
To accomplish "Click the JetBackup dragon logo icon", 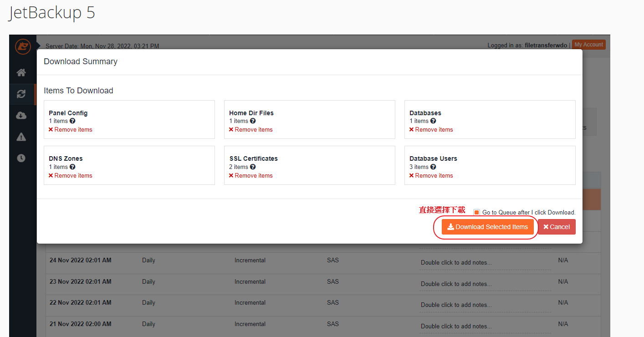I will (x=22, y=46).
